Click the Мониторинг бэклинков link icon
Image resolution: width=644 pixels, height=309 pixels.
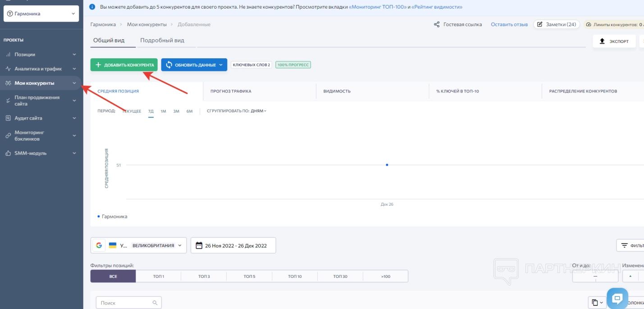pyautogui.click(x=8, y=136)
